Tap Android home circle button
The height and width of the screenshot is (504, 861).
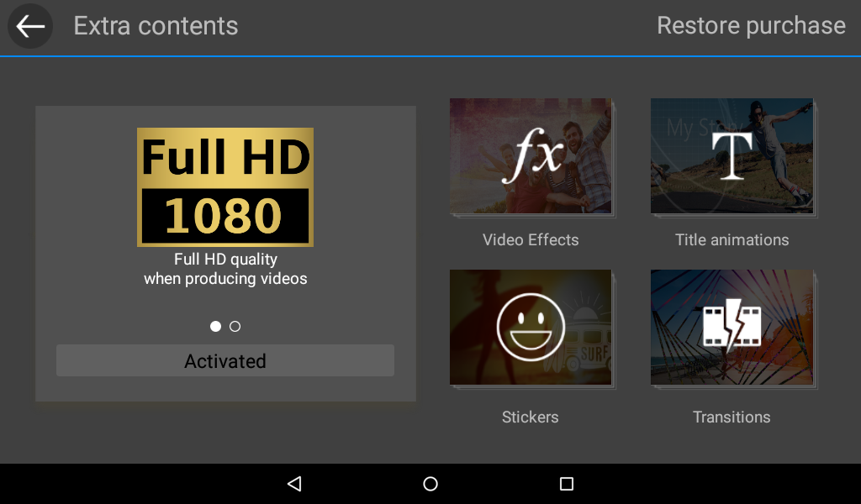tap(430, 484)
